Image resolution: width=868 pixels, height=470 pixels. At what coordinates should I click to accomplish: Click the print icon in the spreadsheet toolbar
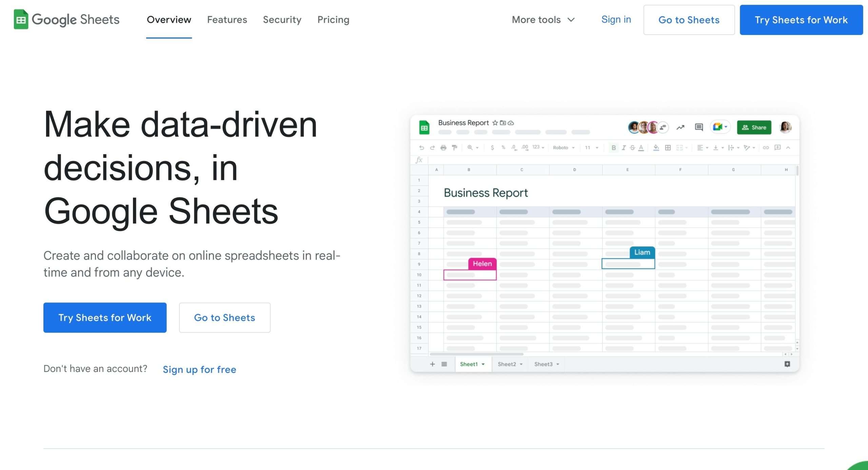click(443, 148)
